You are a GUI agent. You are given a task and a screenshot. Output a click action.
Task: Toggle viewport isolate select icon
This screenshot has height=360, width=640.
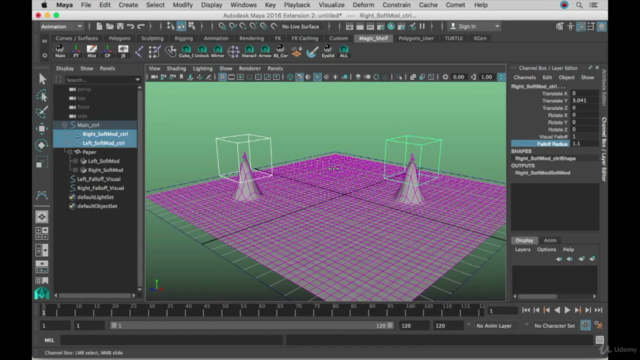399,77
